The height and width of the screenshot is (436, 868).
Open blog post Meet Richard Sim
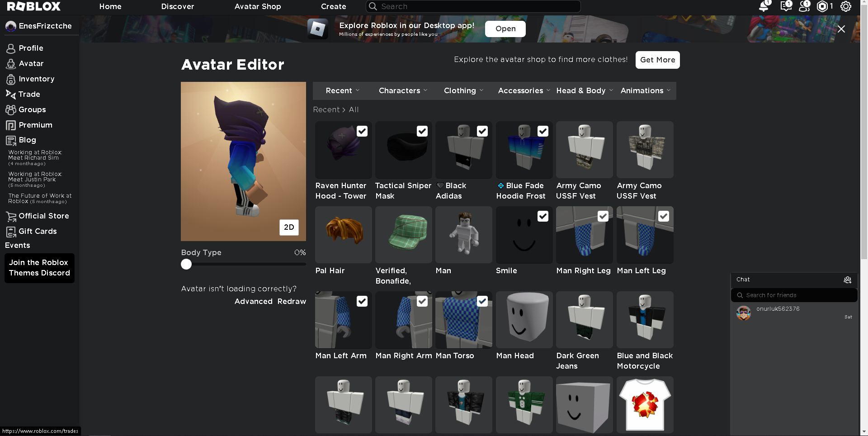point(35,158)
